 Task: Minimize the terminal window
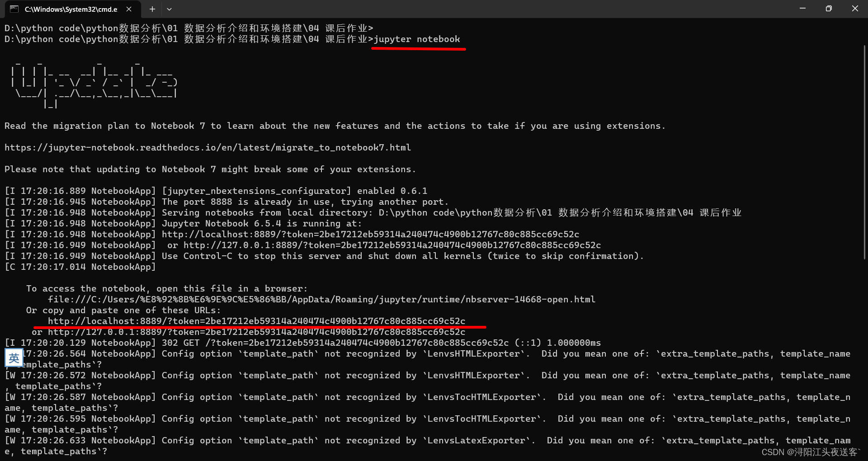point(802,9)
